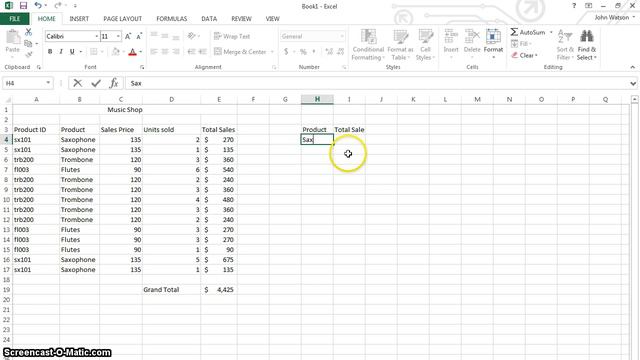Viewport: 640px width, 360px height.
Task: Open Excel Help question mark
Action: coord(574,6)
